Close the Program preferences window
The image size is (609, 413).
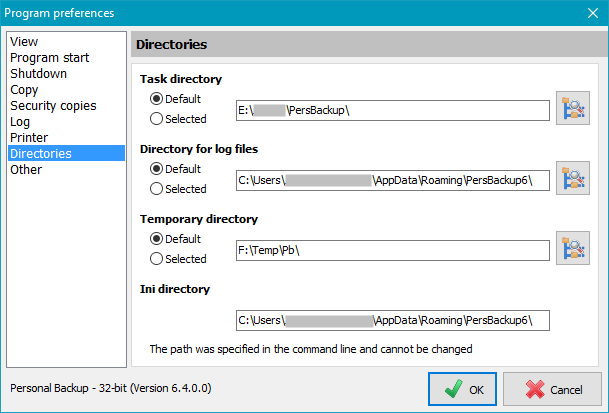pos(593,13)
